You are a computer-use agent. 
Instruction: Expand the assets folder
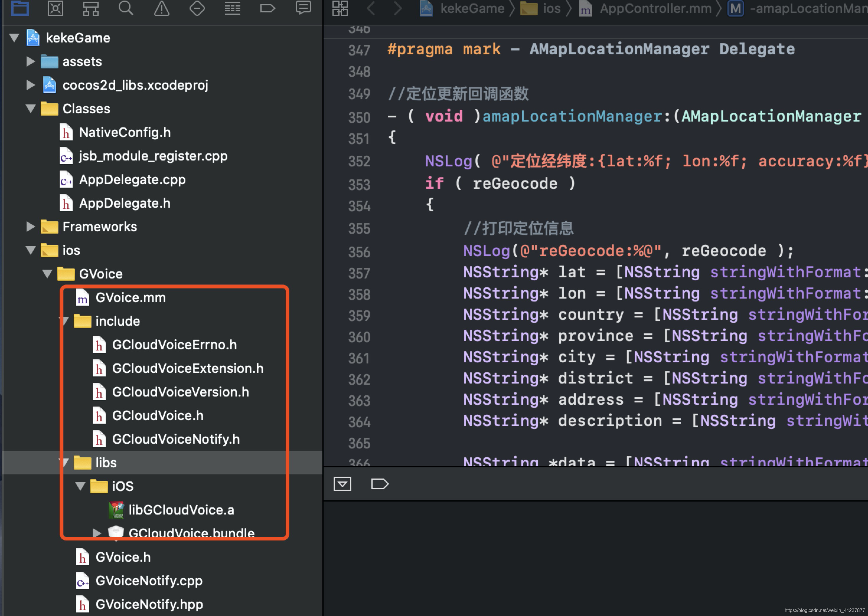coord(31,61)
